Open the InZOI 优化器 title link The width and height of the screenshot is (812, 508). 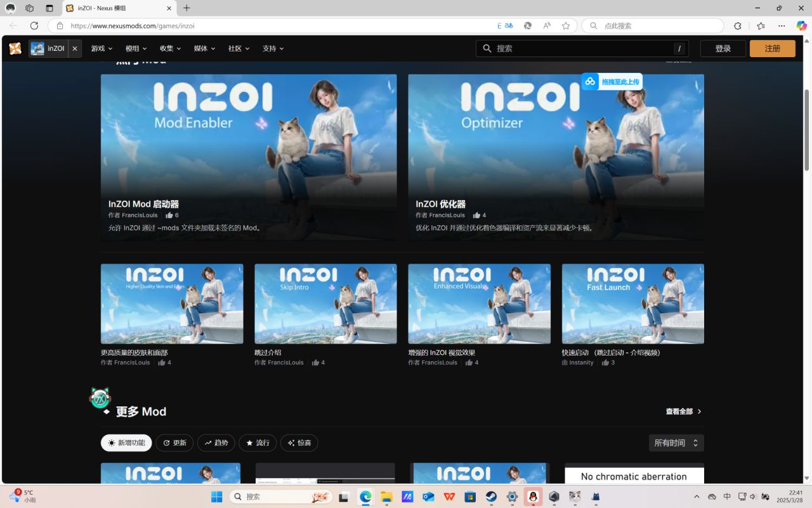point(440,204)
